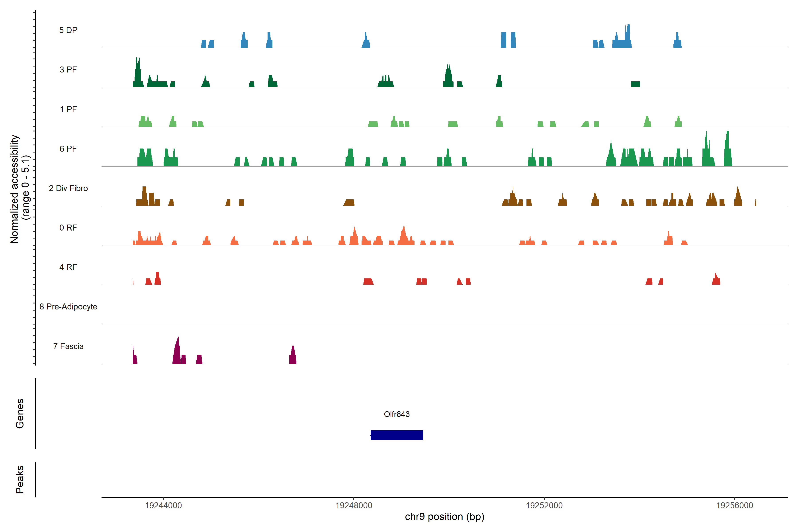Click the 19252000 axis tick label

[x=544, y=506]
